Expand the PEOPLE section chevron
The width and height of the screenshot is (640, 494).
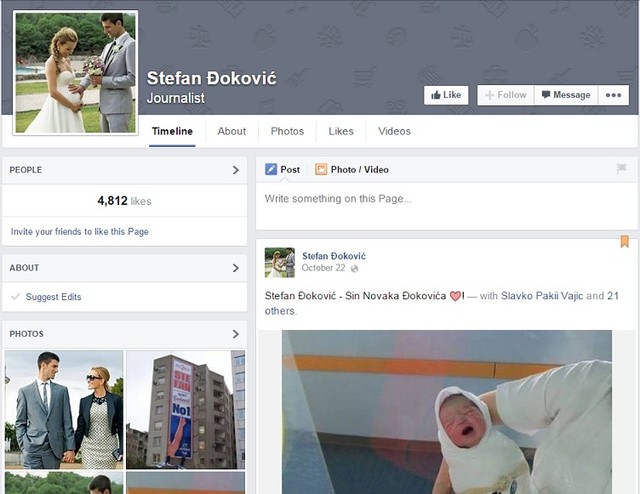coord(236,170)
